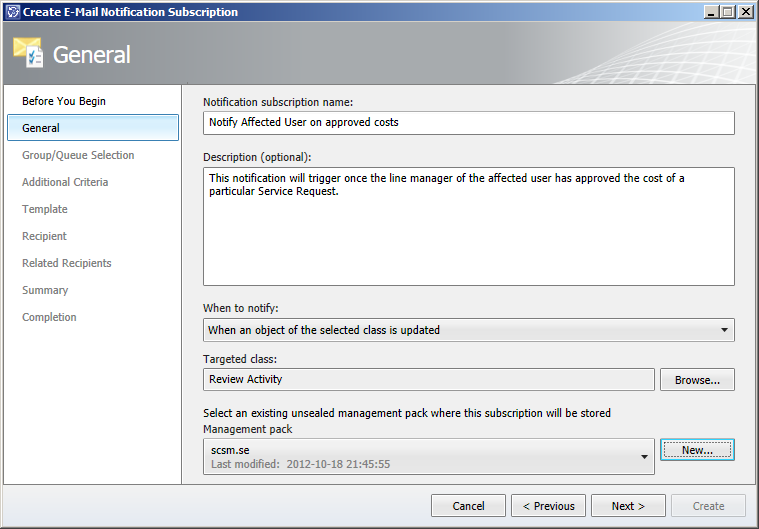Click the General envelope header icon
759x529 pixels.
pyautogui.click(x=28, y=52)
